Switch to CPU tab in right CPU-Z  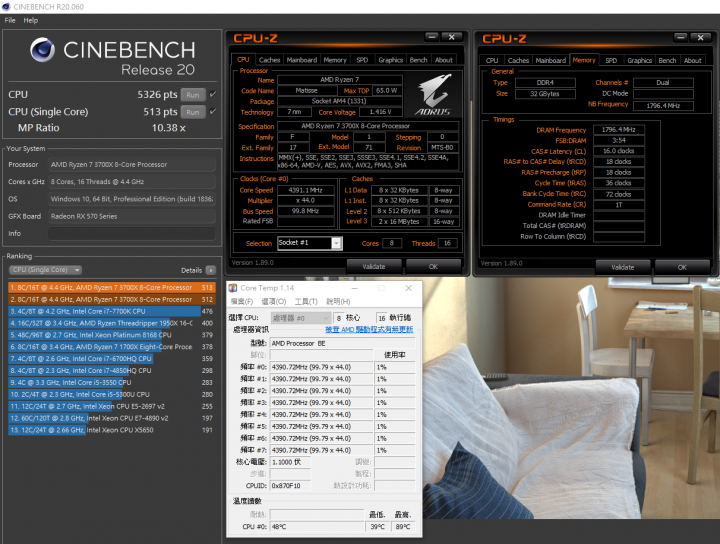point(492,60)
